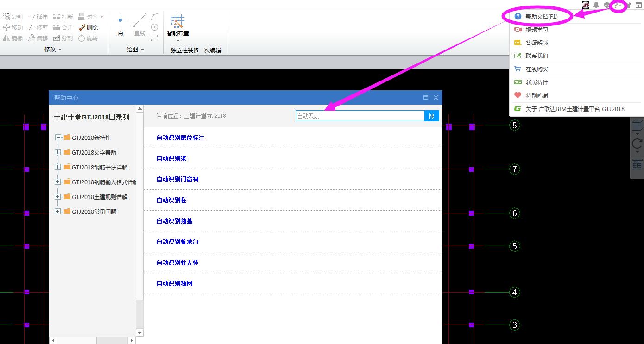The width and height of the screenshot is (644, 344).
Task: Click the 修剪 (trim) tool
Action: pos(38,28)
